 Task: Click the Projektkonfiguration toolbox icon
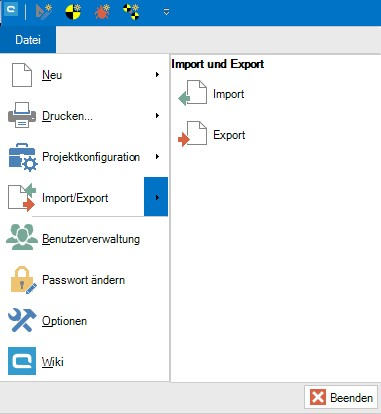point(23,157)
